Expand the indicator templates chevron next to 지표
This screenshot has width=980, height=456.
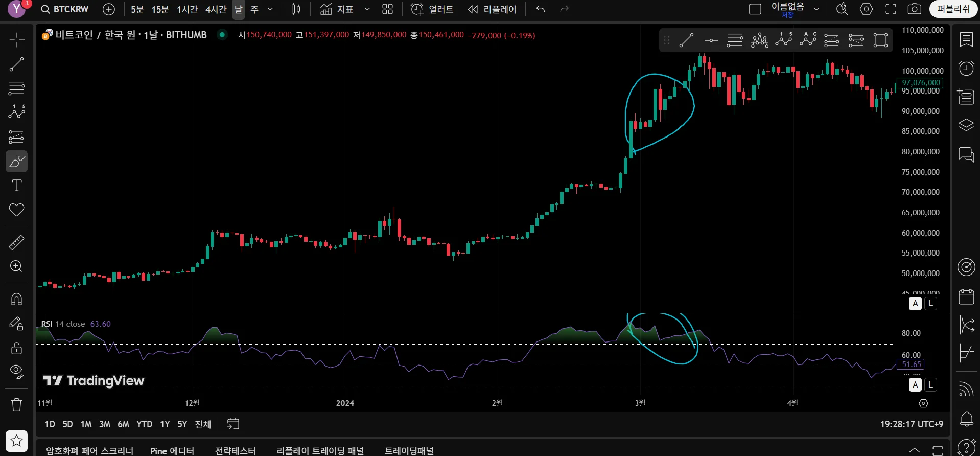pyautogui.click(x=367, y=9)
